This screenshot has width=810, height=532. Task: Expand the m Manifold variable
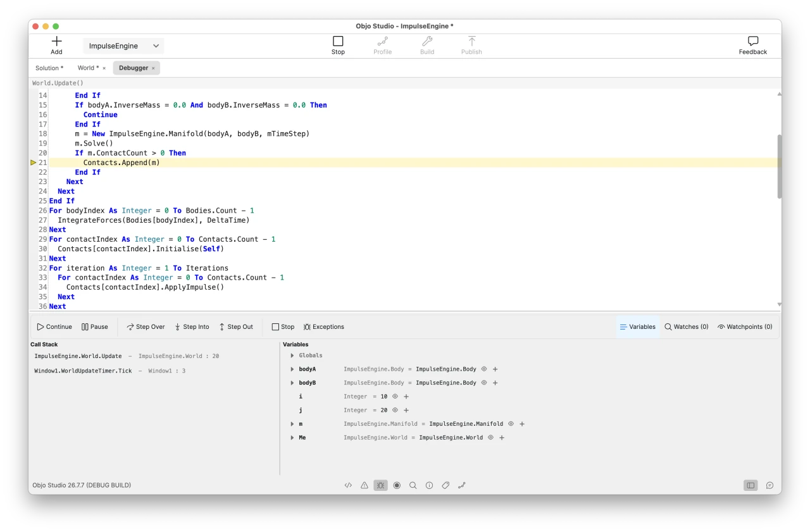[292, 424]
